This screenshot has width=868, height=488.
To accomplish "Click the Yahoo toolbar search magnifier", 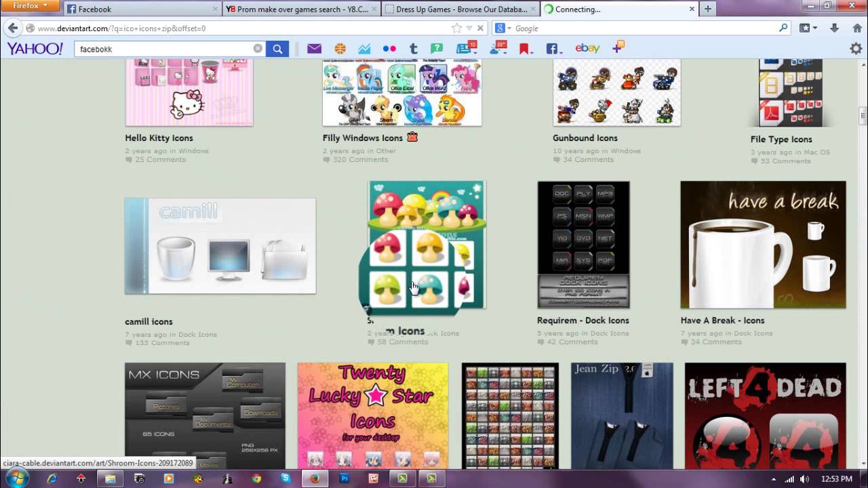I will (x=278, y=49).
